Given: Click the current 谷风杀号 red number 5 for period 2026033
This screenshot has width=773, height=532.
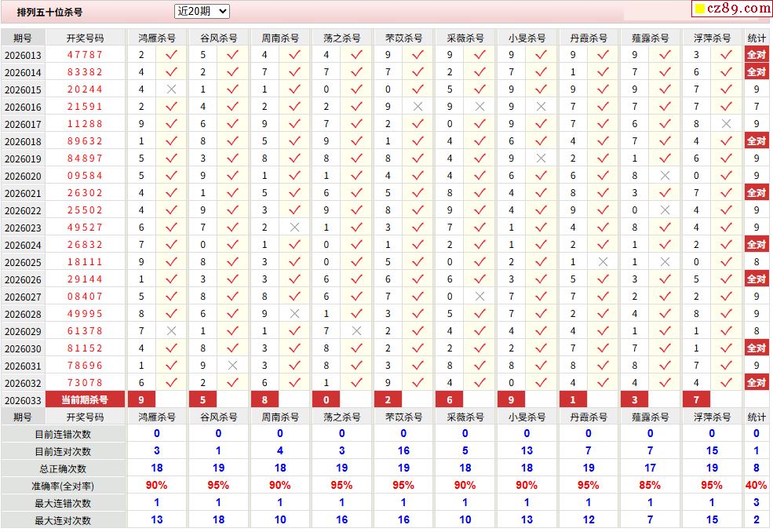Looking at the screenshot, I should pyautogui.click(x=203, y=400).
